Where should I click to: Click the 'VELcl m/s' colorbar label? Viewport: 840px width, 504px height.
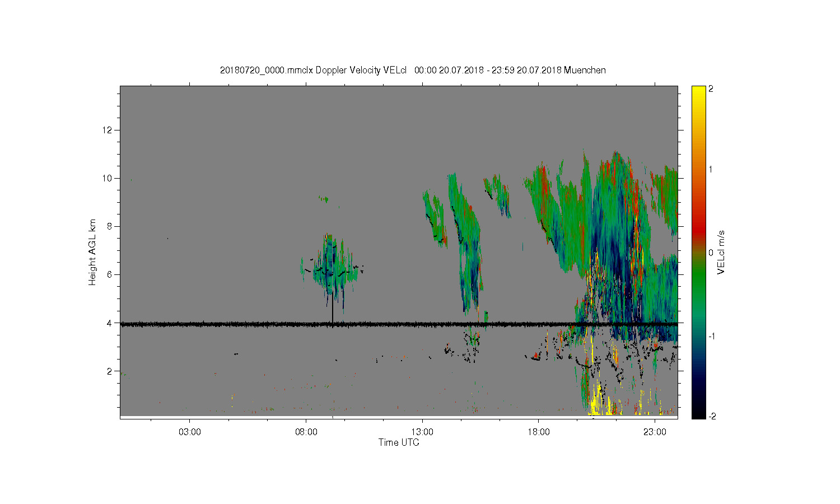[721, 252]
